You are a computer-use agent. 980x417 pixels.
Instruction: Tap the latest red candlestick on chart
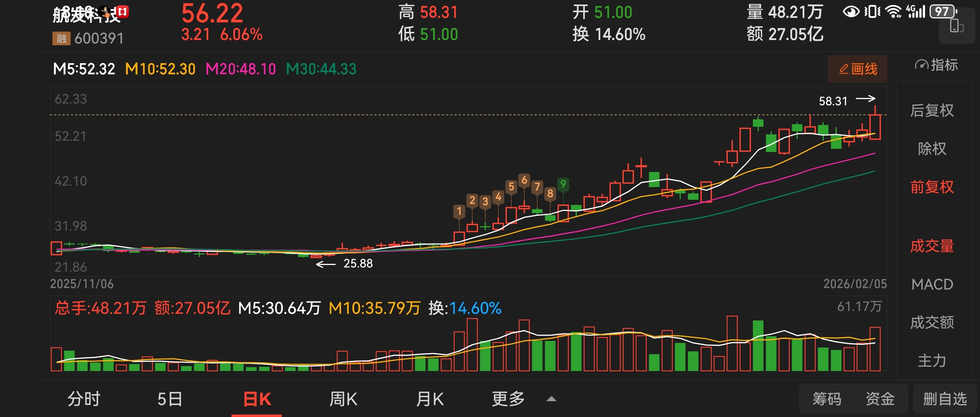coord(875,127)
